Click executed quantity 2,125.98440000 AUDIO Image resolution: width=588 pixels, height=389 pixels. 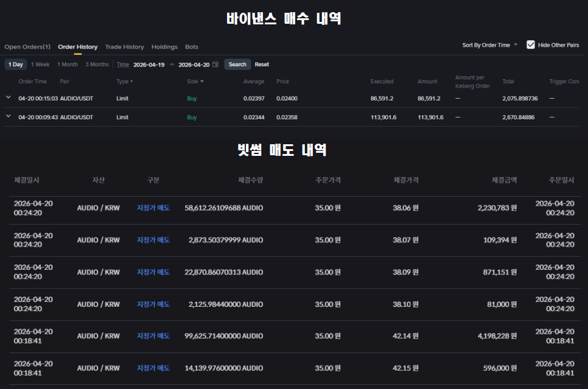226,304
